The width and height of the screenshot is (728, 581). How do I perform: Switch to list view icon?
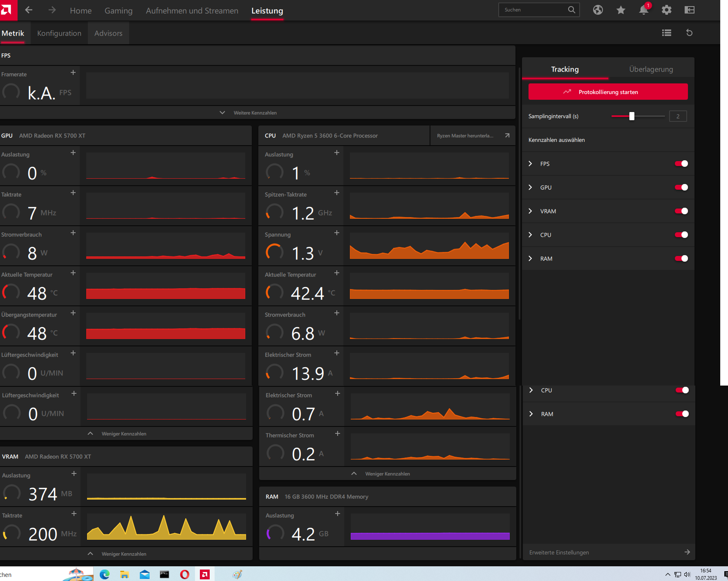point(667,33)
